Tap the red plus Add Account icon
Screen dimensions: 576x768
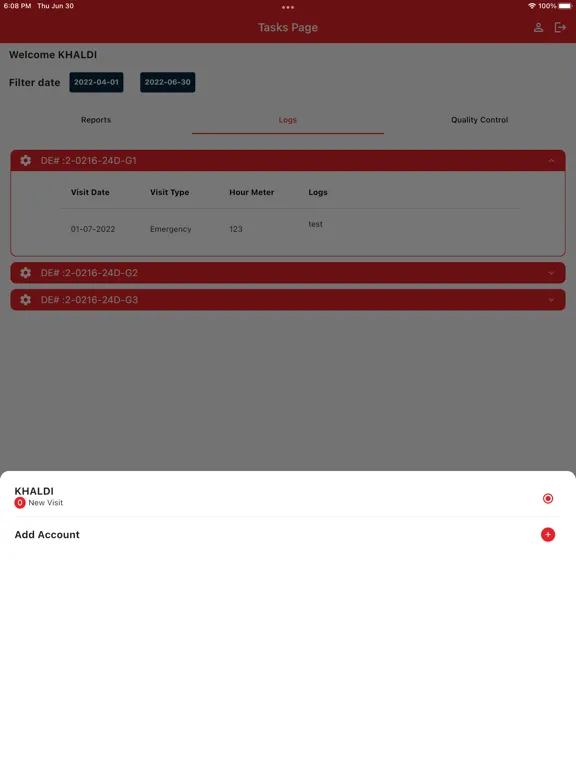[x=548, y=534]
